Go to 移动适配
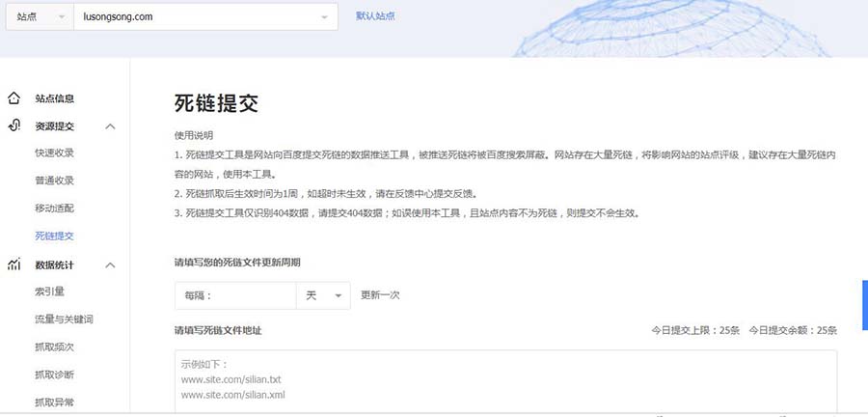Image resolution: width=868 pixels, height=417 pixels. tap(54, 208)
